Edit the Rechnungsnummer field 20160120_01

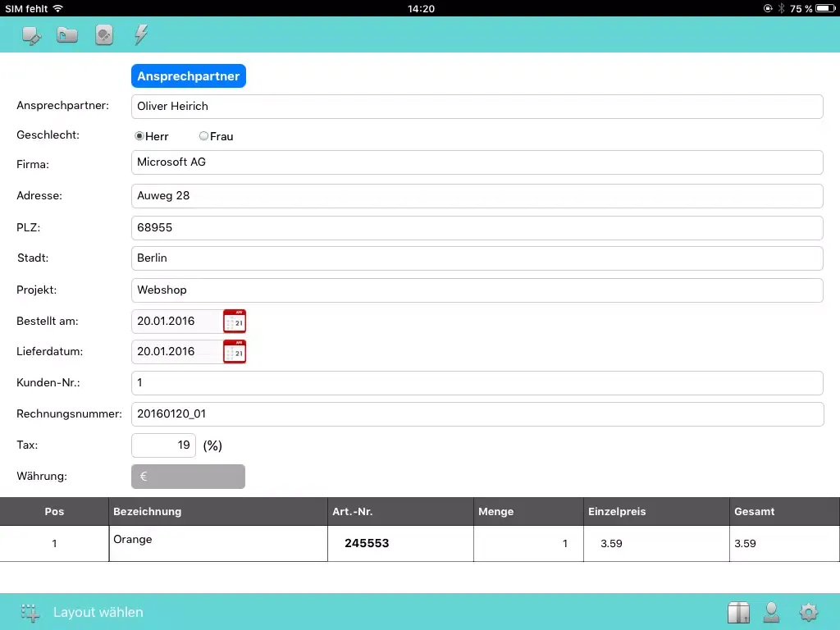(x=477, y=414)
